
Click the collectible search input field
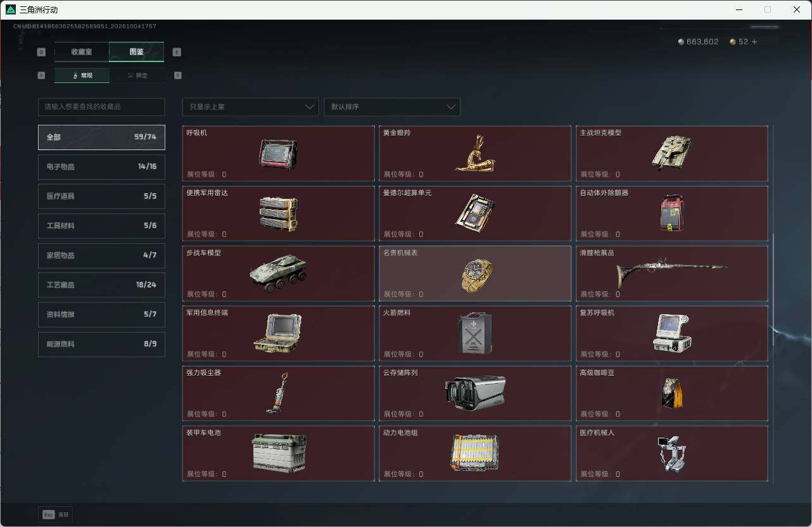pyautogui.click(x=101, y=107)
